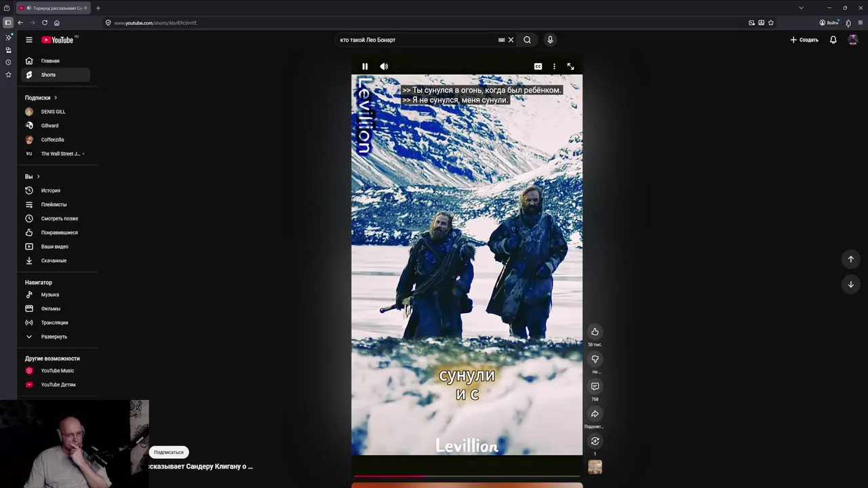Go to the next Short with down arrow

click(x=850, y=285)
